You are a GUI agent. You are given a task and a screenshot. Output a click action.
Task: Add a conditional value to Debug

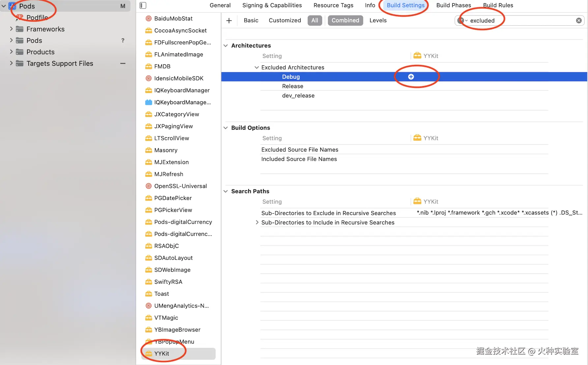411,77
